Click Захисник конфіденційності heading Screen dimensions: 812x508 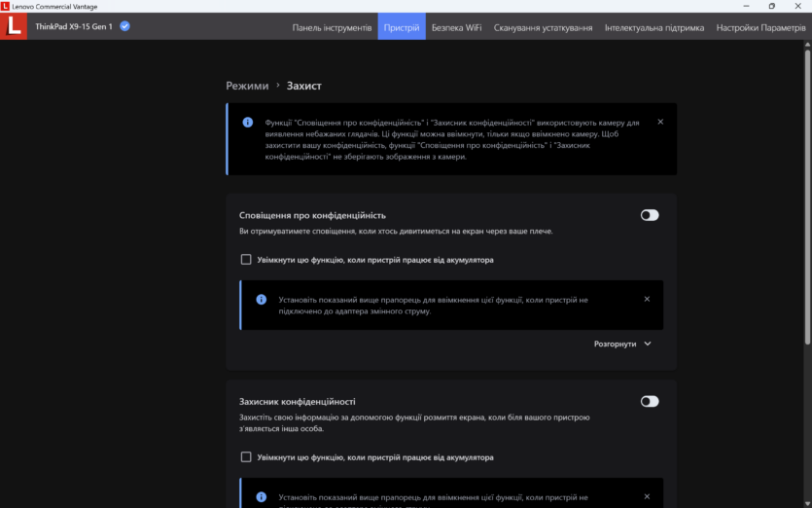[x=298, y=401]
